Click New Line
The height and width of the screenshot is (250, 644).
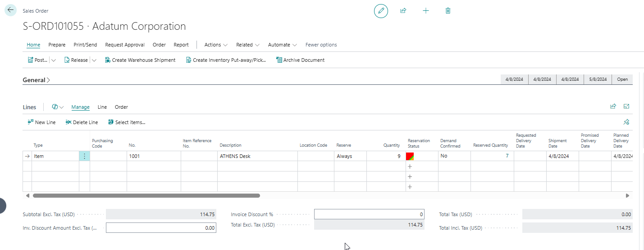tap(41, 122)
